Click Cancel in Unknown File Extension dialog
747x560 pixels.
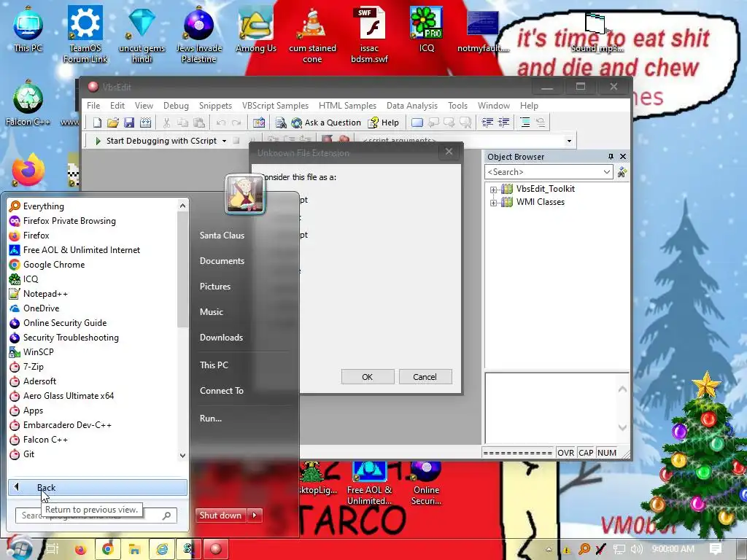click(425, 377)
